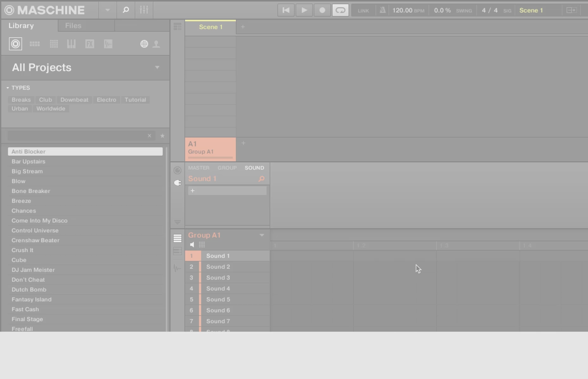The image size is (588, 379).
Task: Adjust the 0.0 % swing value
Action: click(442, 10)
